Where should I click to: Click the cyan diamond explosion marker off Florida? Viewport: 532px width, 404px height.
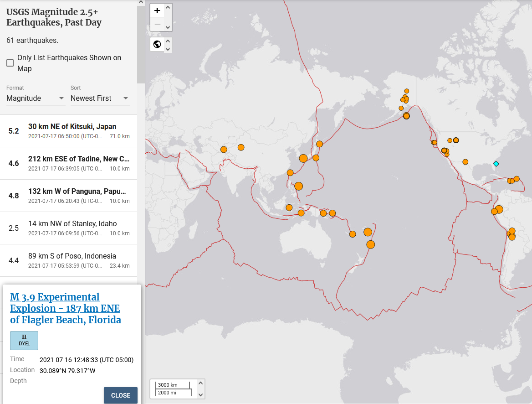coord(496,164)
